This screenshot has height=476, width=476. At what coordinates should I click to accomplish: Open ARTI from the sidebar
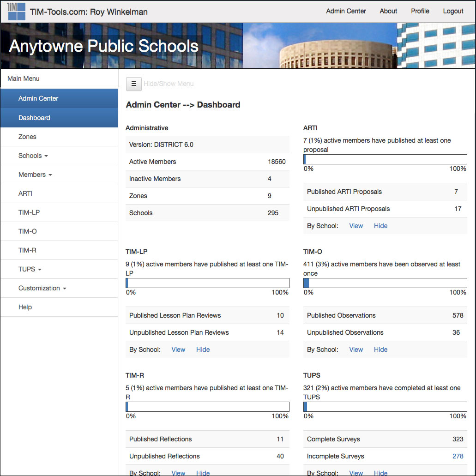click(x=59, y=193)
